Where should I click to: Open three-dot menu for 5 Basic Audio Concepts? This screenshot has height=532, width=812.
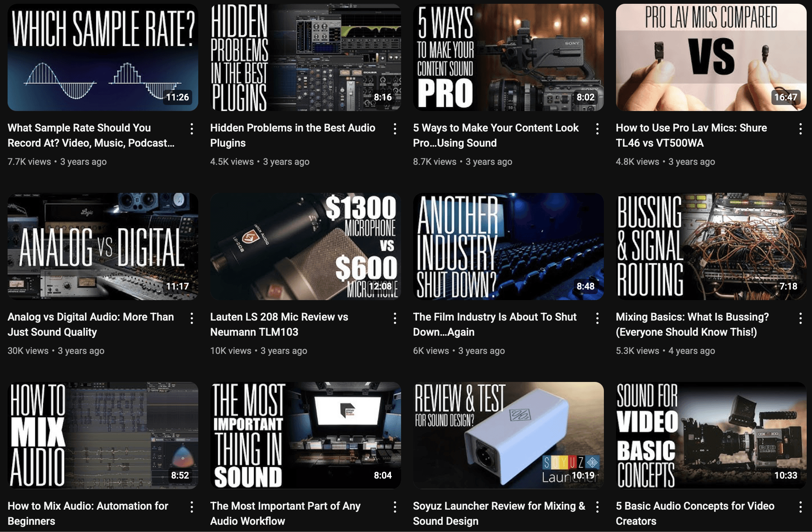click(800, 507)
